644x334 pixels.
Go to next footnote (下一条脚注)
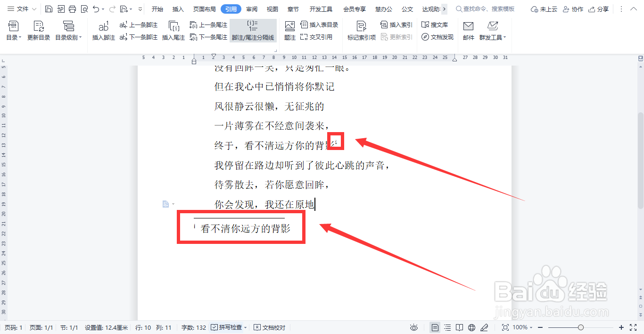[139, 37]
